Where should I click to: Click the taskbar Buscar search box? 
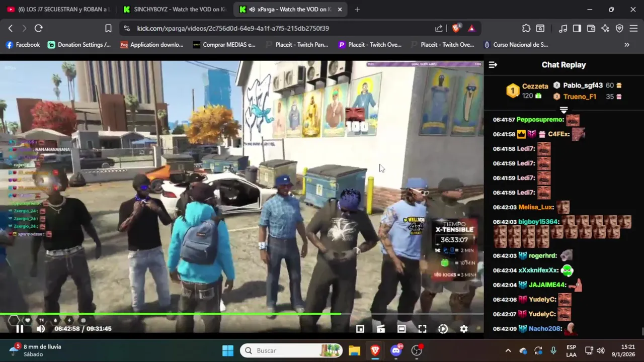[x=292, y=350]
